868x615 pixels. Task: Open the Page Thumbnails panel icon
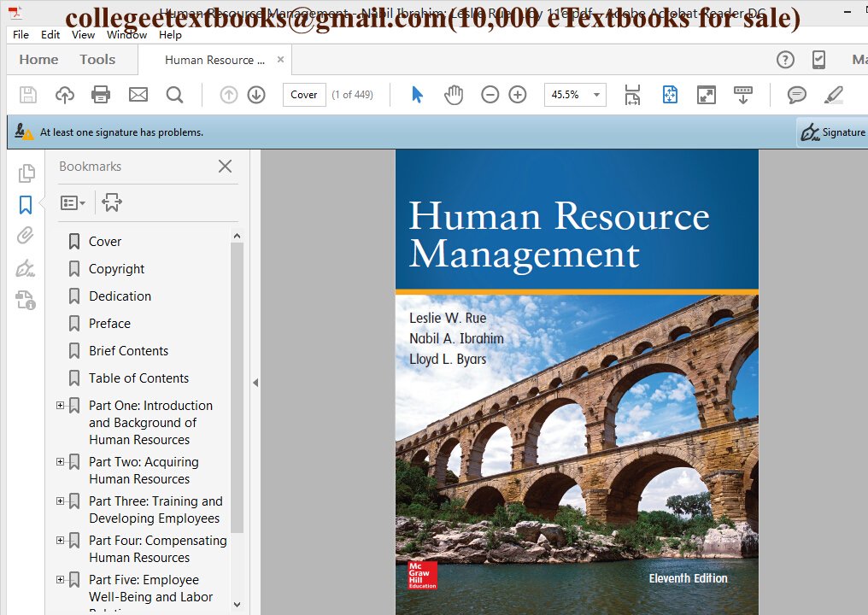[26, 173]
